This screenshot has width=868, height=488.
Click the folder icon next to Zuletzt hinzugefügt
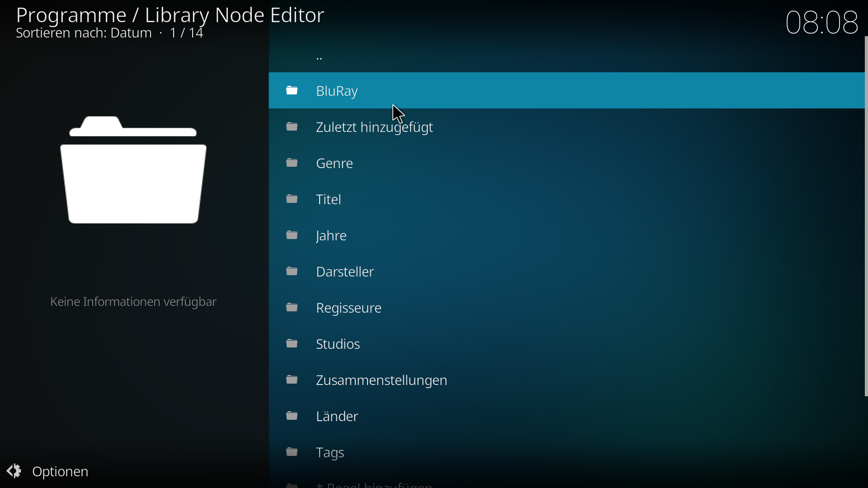[x=292, y=127]
